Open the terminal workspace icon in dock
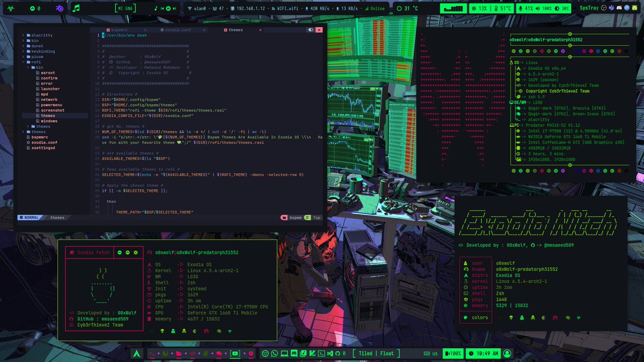 151,354
